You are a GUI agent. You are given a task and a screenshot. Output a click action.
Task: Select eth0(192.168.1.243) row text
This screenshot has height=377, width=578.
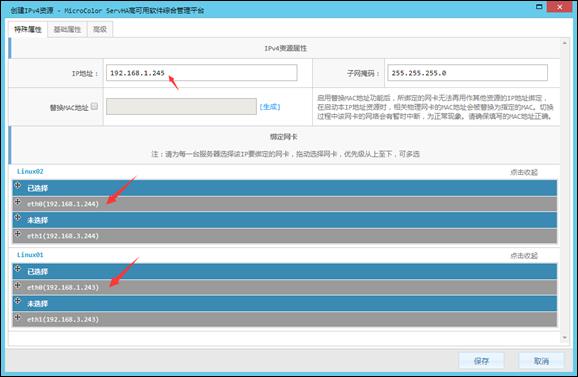[63, 287]
